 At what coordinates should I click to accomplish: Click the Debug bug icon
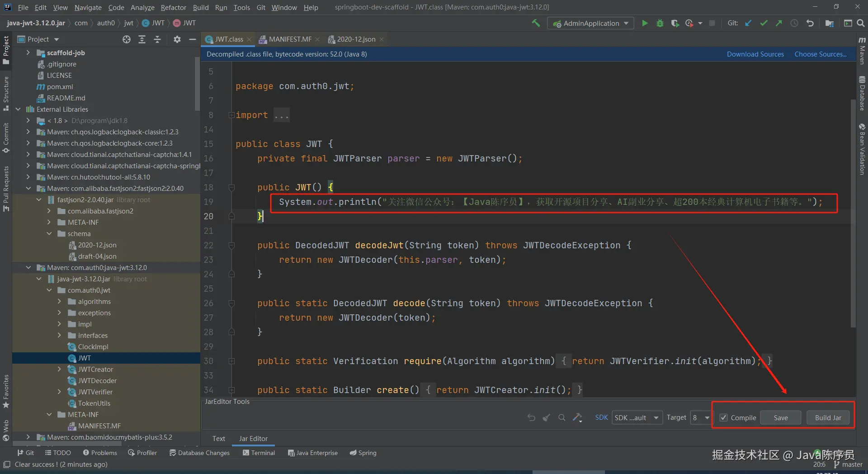(660, 23)
